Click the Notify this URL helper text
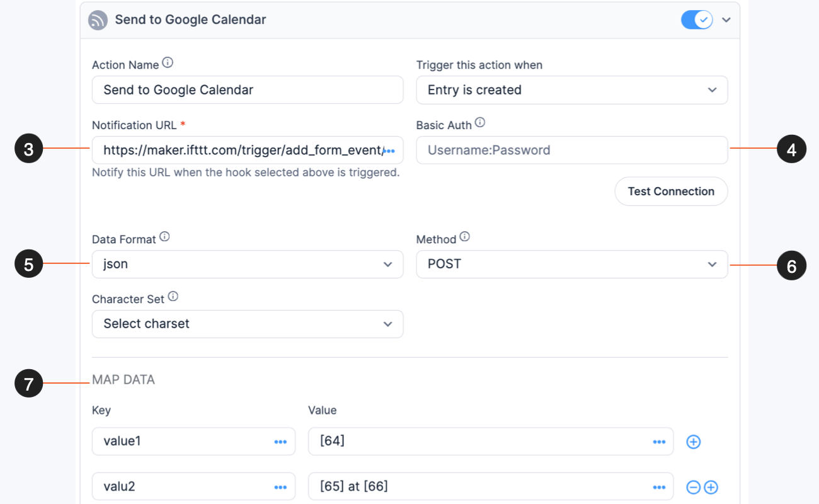 [246, 173]
